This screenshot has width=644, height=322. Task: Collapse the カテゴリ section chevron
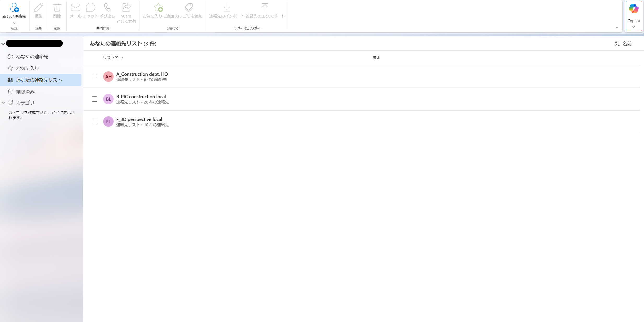(x=3, y=103)
